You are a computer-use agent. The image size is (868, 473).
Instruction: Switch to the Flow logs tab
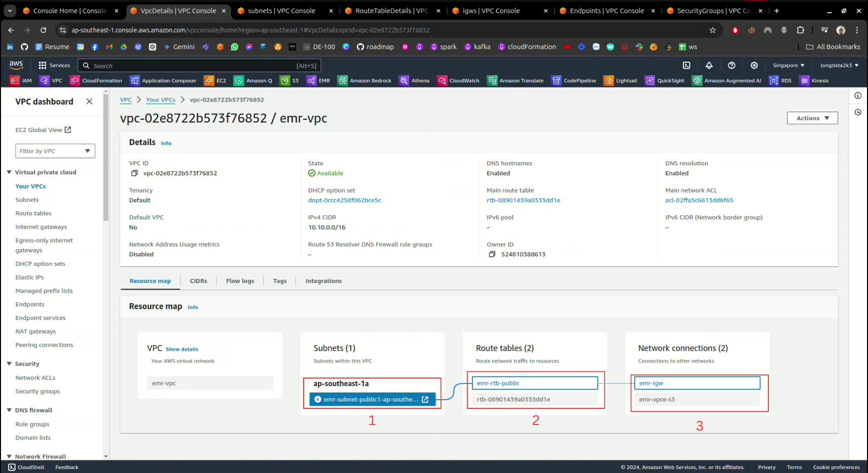(x=240, y=281)
